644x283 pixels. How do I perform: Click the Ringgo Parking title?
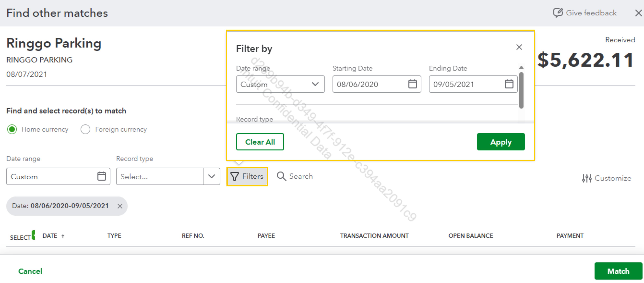[54, 43]
